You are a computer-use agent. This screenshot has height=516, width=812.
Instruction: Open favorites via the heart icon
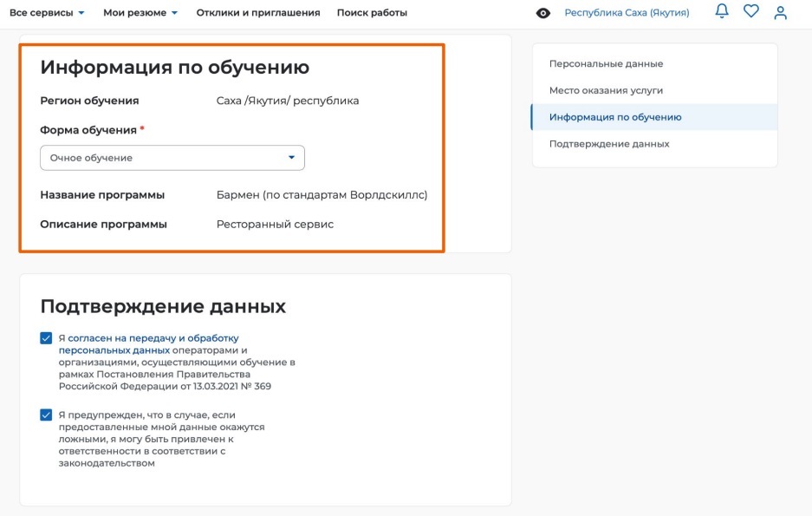pos(750,12)
